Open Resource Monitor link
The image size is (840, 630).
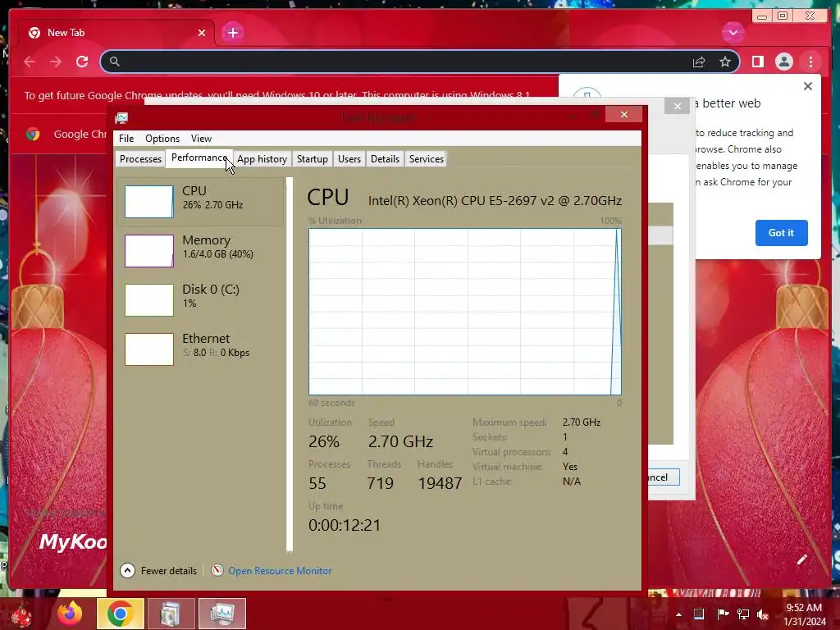tap(280, 571)
